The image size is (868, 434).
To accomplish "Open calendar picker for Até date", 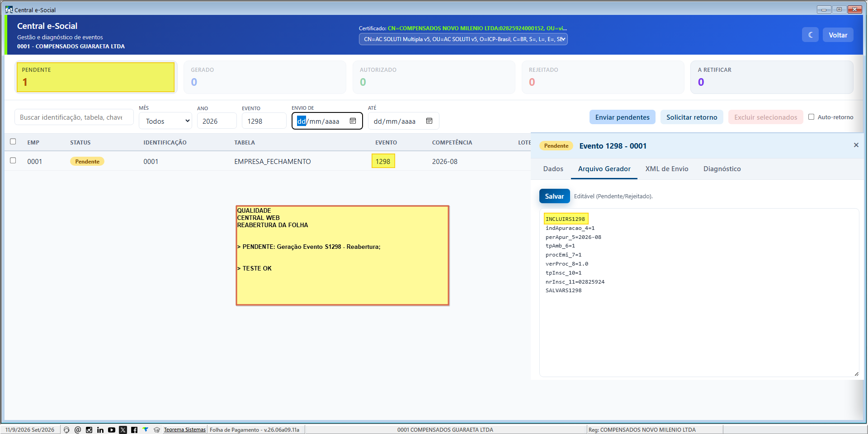I will 429,121.
